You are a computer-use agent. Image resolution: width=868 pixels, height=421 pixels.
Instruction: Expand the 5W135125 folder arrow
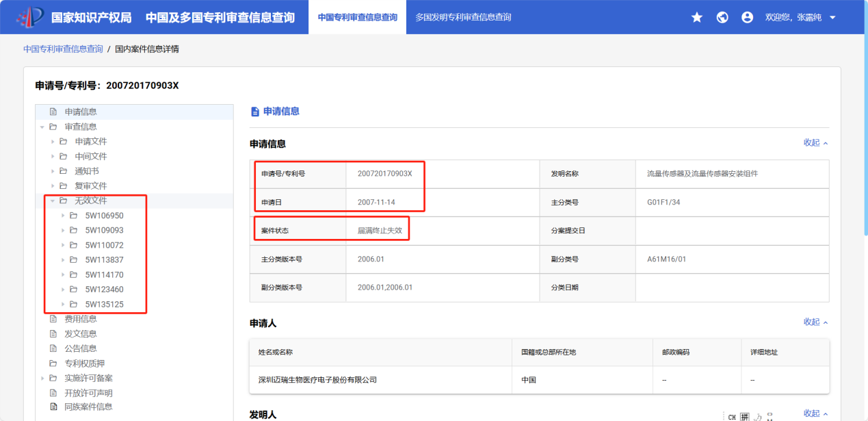tap(63, 304)
